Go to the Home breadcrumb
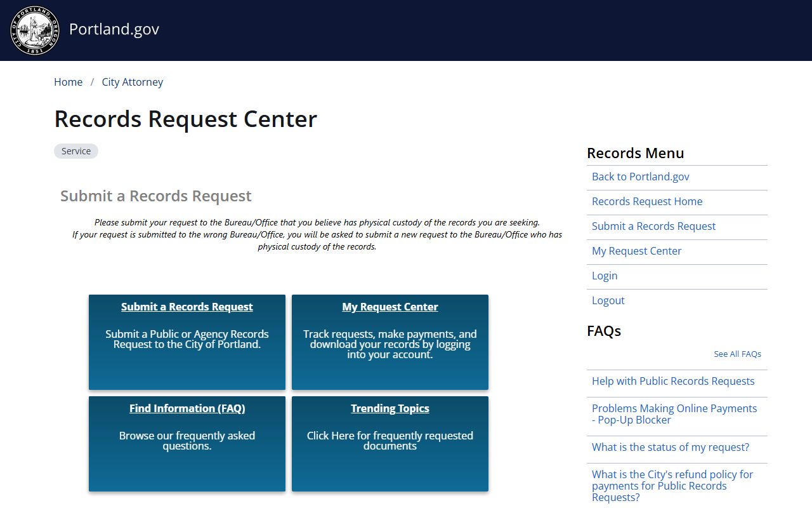Image resolution: width=812 pixels, height=508 pixels. pos(68,82)
